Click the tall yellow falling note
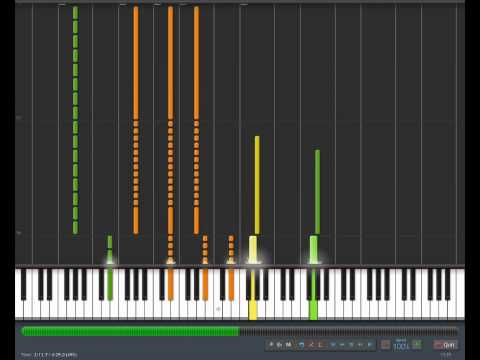Image resolution: width=480 pixels, height=360 pixels. tap(257, 185)
